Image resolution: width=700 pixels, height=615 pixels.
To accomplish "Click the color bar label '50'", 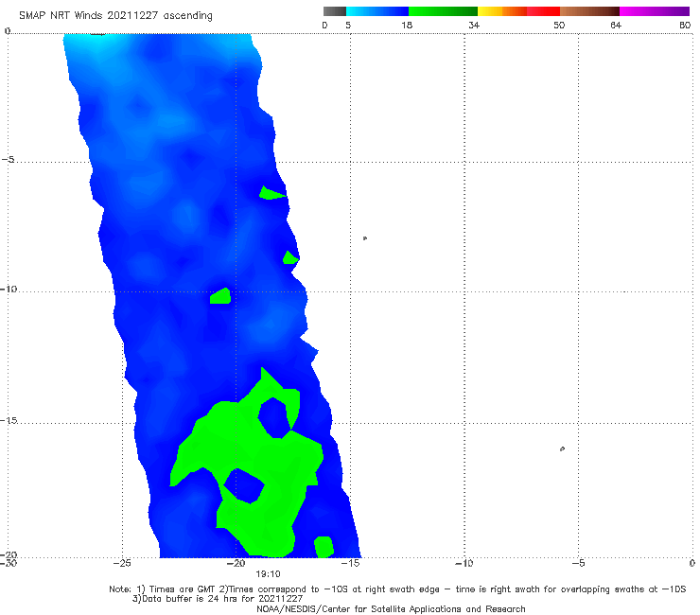I will pos(559,25).
